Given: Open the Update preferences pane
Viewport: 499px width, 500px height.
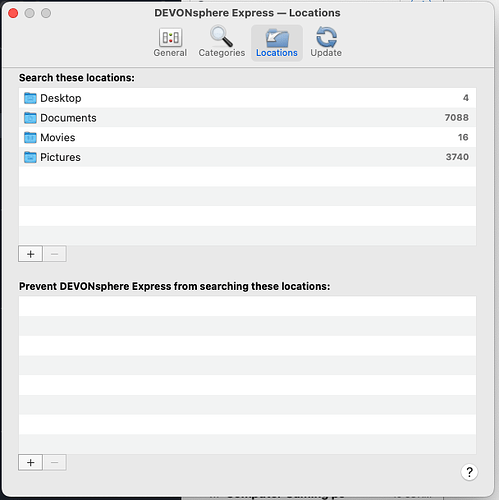Looking at the screenshot, I should pyautogui.click(x=326, y=43).
